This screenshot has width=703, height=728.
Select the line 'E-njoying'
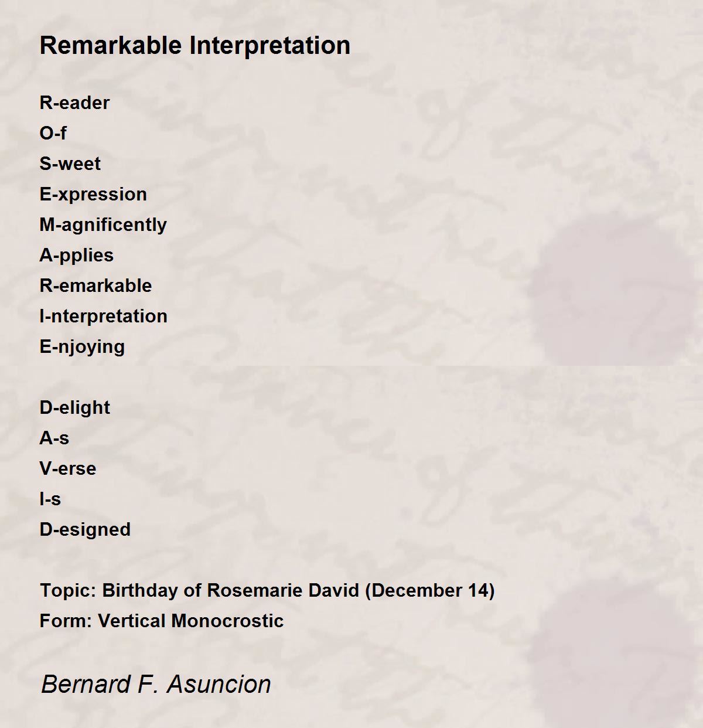tap(82, 346)
